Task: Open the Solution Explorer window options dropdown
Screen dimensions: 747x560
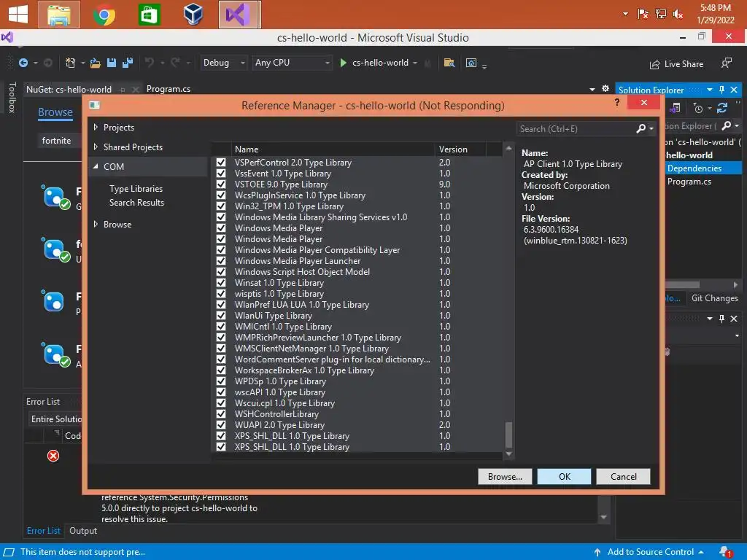Action: (710, 90)
